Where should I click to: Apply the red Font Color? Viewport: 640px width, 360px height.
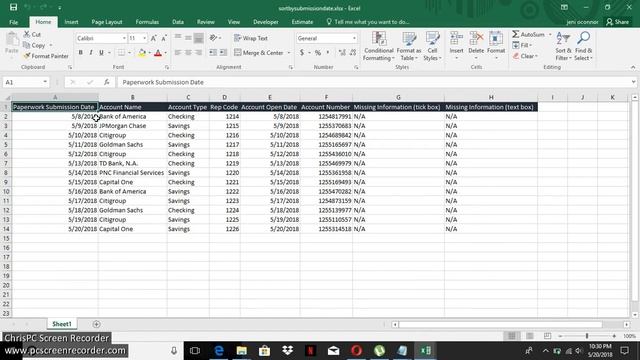tap(158, 53)
